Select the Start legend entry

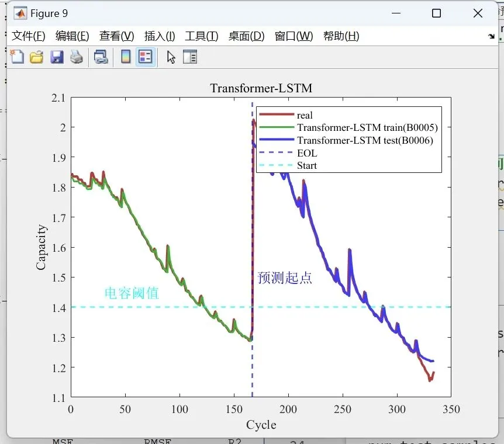click(x=306, y=165)
